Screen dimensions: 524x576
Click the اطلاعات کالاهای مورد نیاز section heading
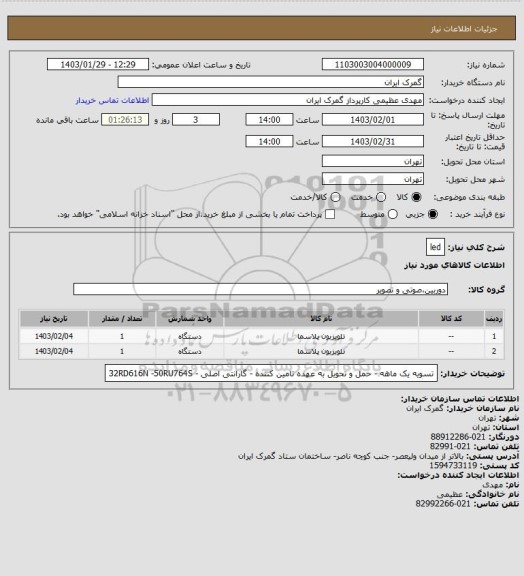point(455,265)
